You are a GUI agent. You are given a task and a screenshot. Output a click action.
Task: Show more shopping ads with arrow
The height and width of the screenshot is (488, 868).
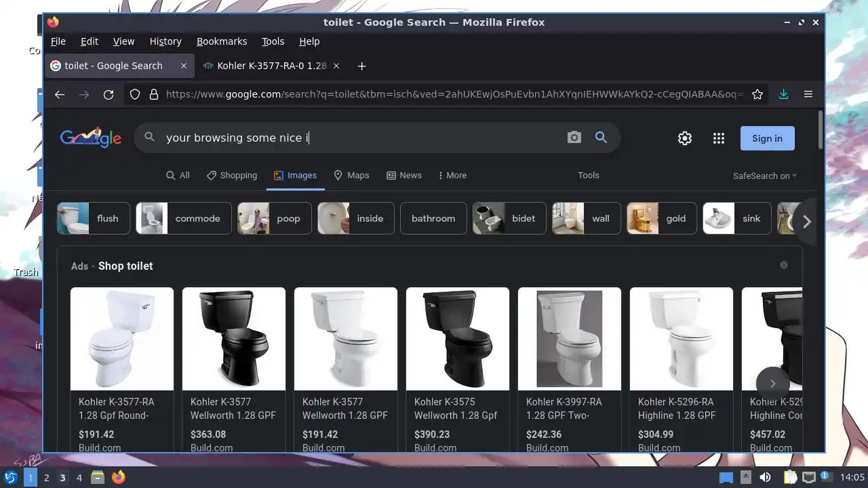click(x=772, y=384)
